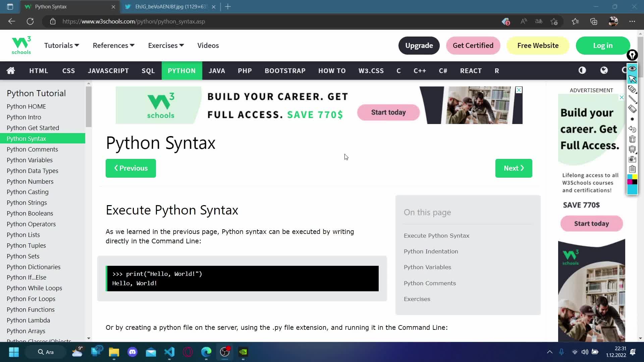
Task: Click the W3Schools logo
Action: [x=21, y=45]
